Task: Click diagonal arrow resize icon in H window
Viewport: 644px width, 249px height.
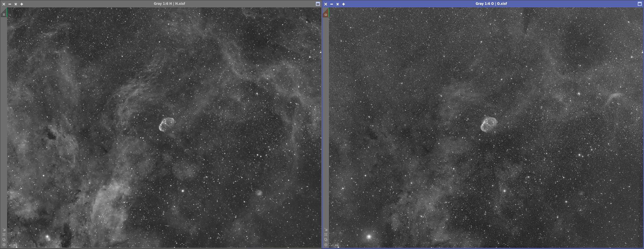Action: (x=4, y=229)
